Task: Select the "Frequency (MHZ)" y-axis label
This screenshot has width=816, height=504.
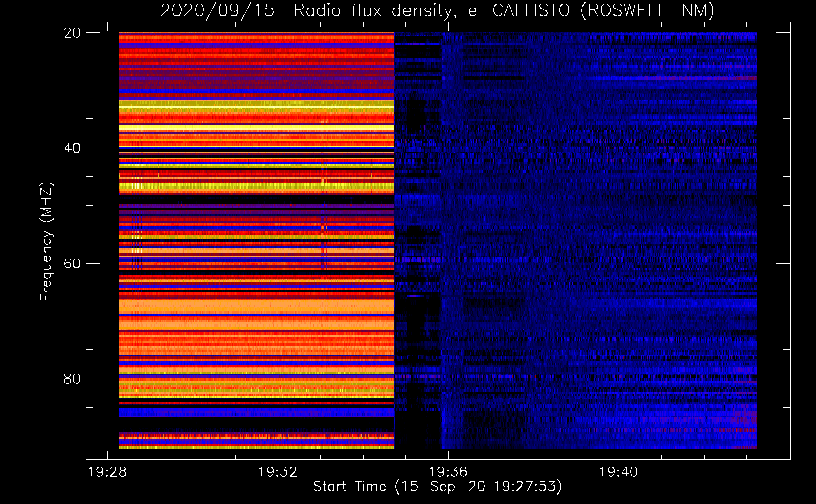Action: (x=46, y=242)
